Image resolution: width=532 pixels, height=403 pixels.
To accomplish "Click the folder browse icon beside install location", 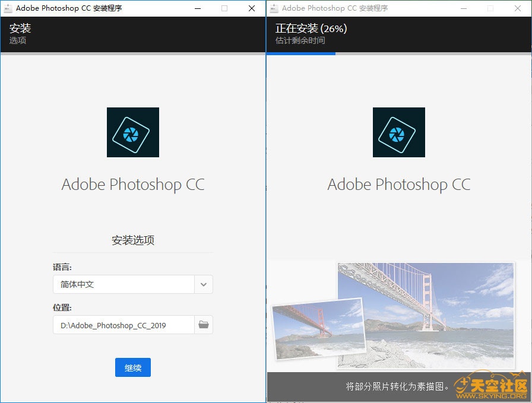I will click(204, 325).
